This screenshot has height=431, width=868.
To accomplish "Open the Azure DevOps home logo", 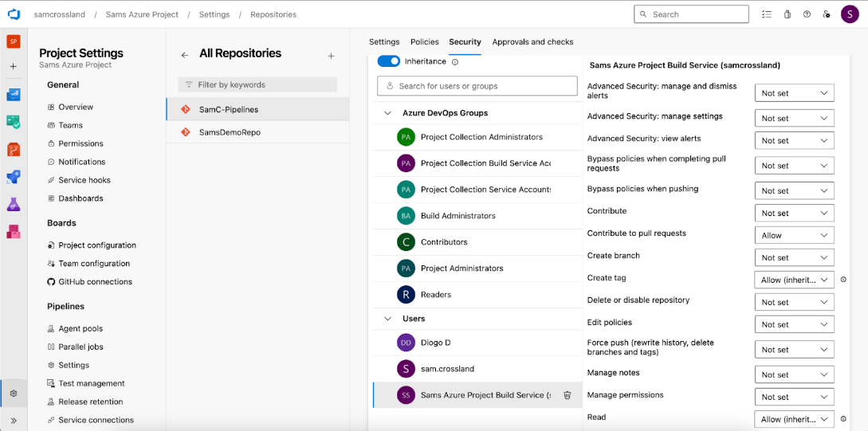I will [14, 14].
